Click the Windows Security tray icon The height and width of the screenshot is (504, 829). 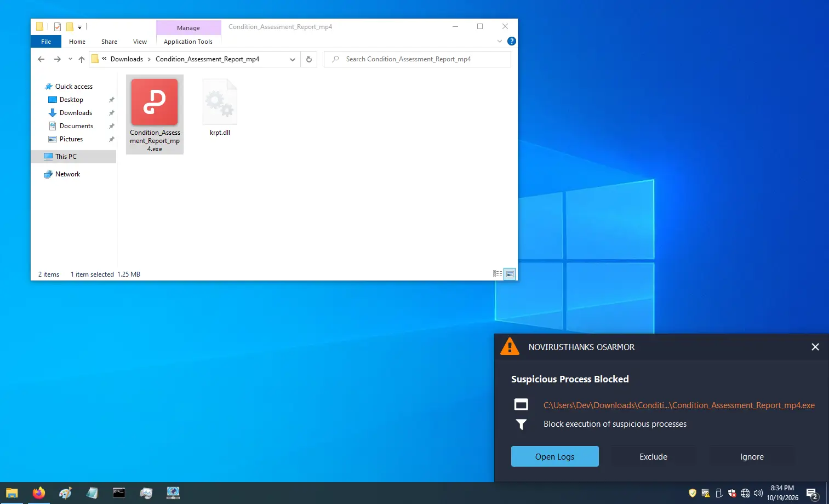coord(732,493)
